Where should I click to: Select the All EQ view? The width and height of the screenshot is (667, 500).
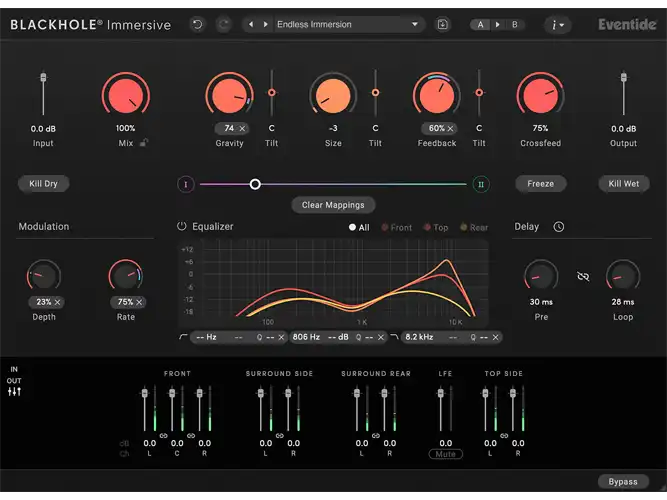(x=359, y=227)
